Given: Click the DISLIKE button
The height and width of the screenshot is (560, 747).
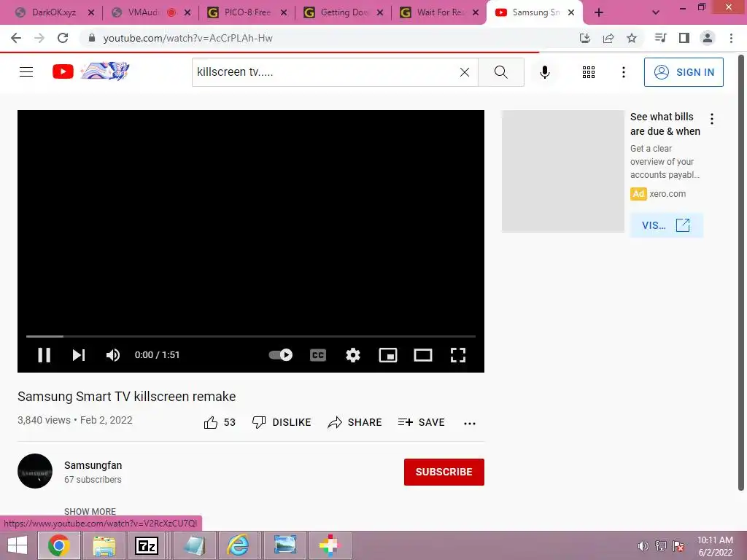Looking at the screenshot, I should pos(282,422).
